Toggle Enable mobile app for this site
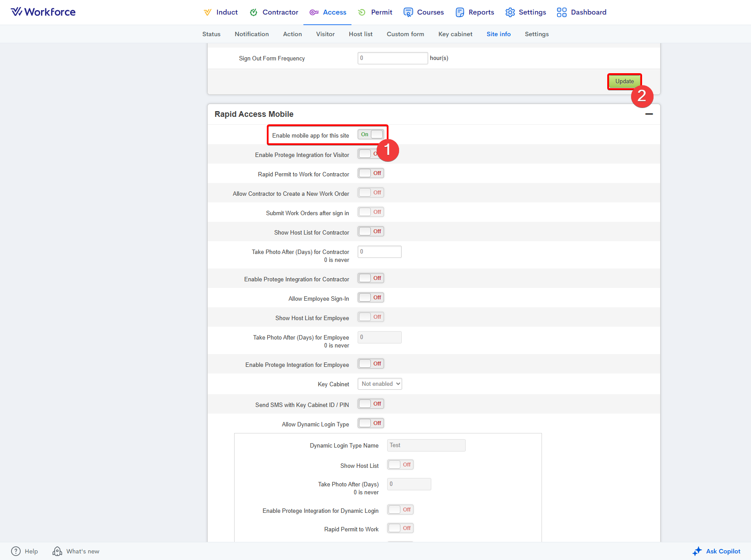 click(x=371, y=134)
